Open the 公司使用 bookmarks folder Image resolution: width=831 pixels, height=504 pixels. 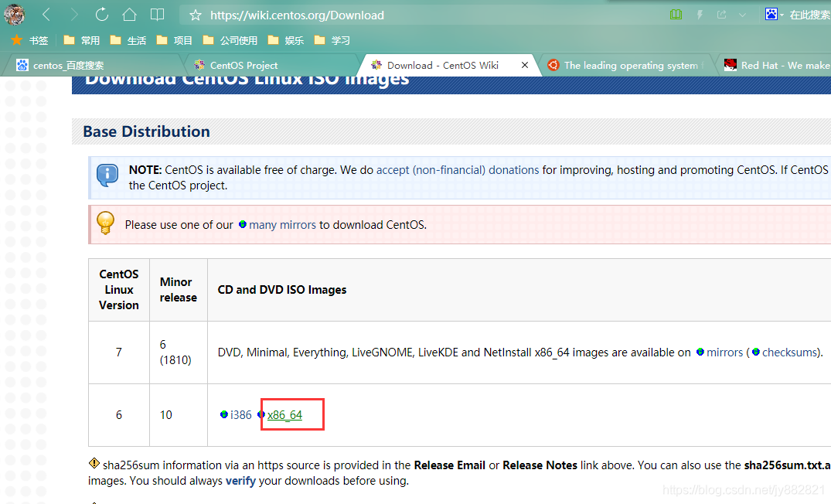click(x=230, y=40)
